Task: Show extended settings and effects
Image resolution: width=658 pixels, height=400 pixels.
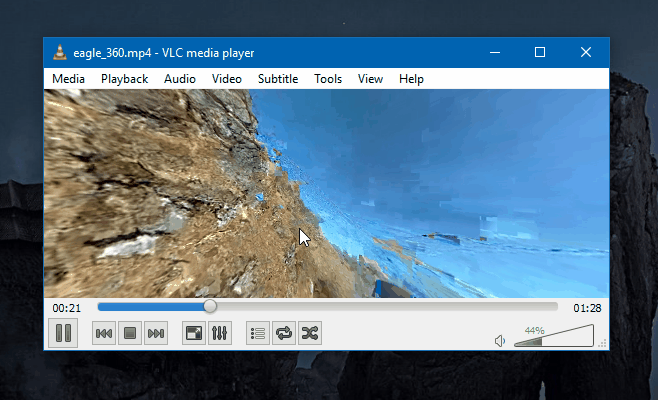Action: tap(219, 333)
